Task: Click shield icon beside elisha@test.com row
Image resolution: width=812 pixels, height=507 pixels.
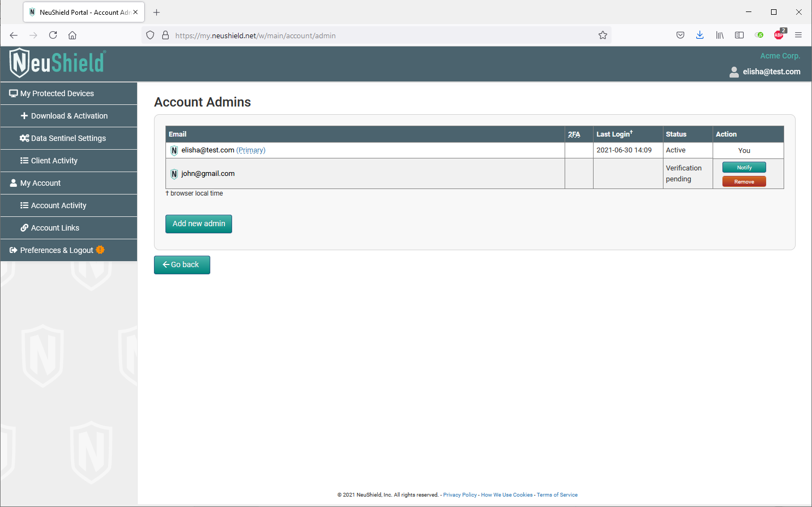Action: point(174,151)
